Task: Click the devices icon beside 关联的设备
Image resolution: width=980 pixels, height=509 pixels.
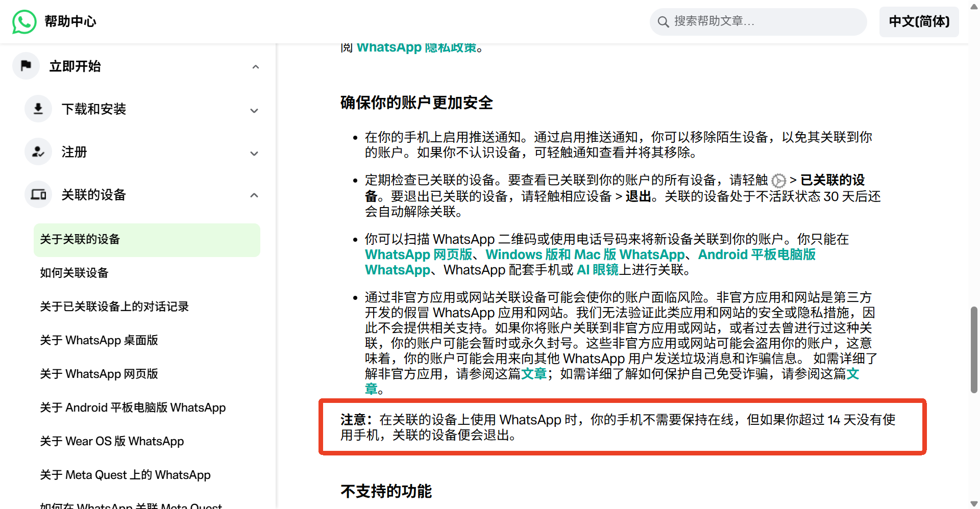Action: [x=38, y=194]
